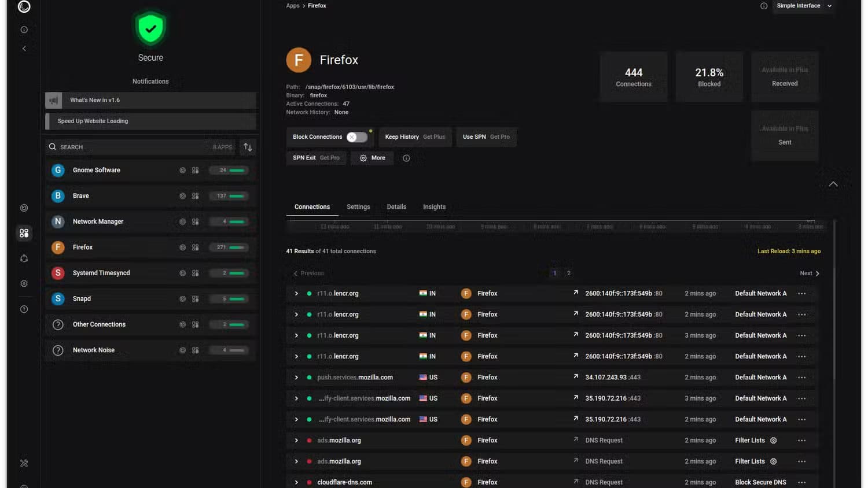This screenshot has height=488, width=868.
Task: Click the megaphone icon on What's New
Action: (x=54, y=100)
